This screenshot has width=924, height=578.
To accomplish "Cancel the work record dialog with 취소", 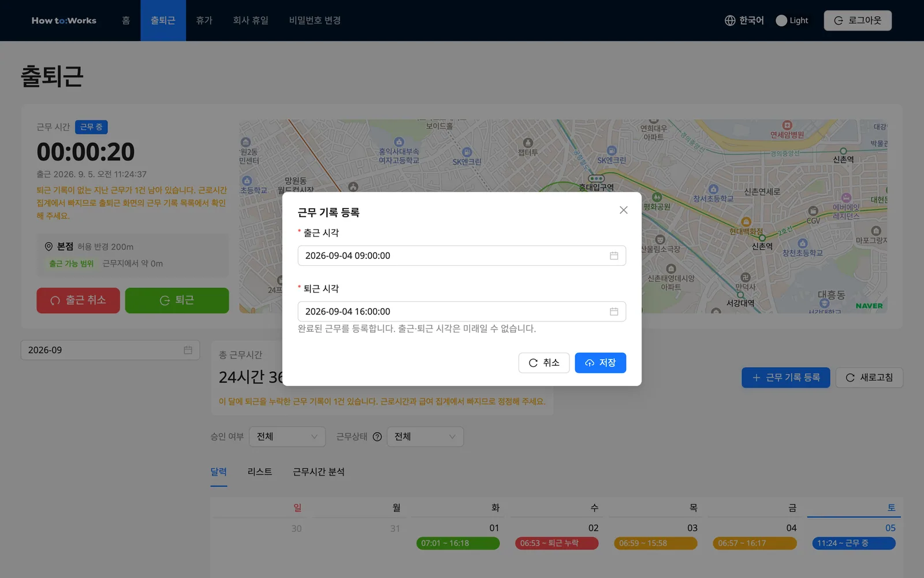I will click(544, 363).
